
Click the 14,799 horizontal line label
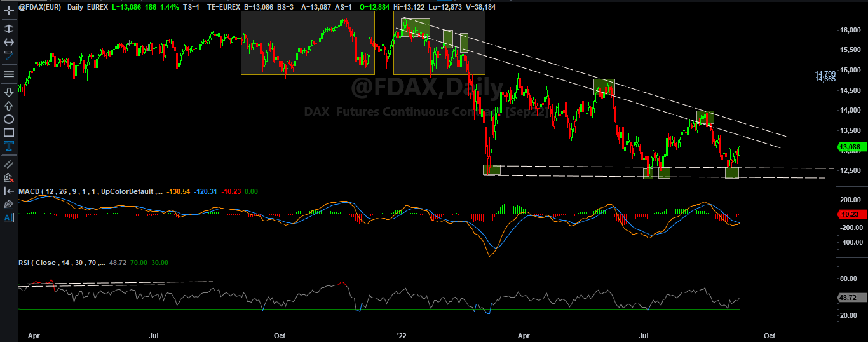coord(825,74)
